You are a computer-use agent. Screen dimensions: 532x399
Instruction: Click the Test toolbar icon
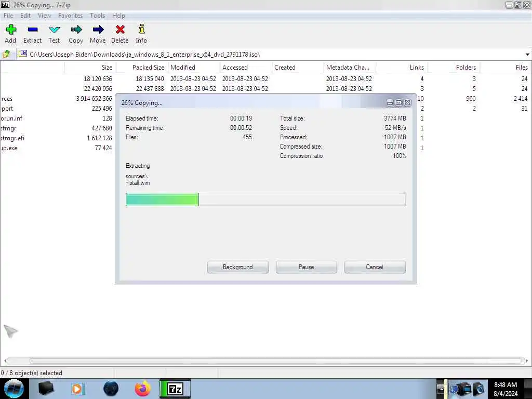point(54,34)
